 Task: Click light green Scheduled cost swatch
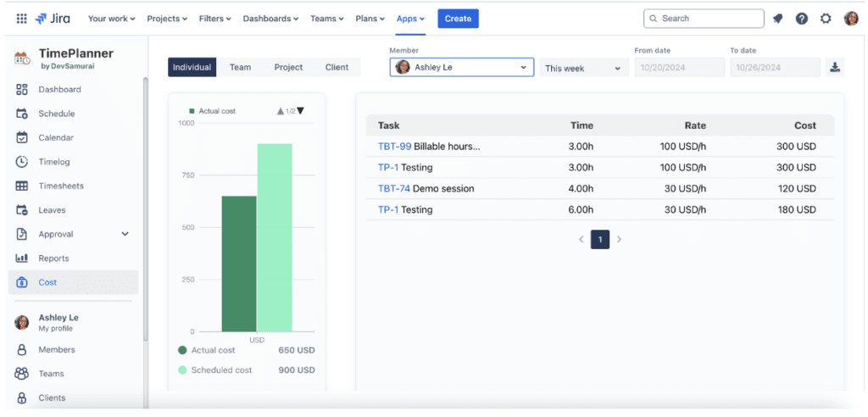(182, 370)
